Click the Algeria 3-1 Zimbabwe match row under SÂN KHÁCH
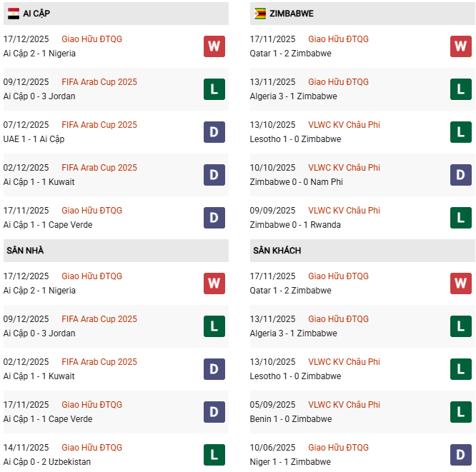 coord(293,333)
